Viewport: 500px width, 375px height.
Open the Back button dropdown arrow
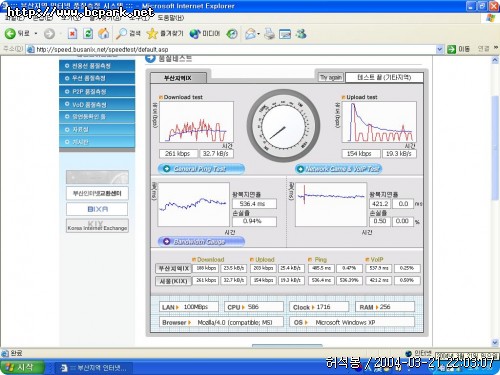click(36, 34)
